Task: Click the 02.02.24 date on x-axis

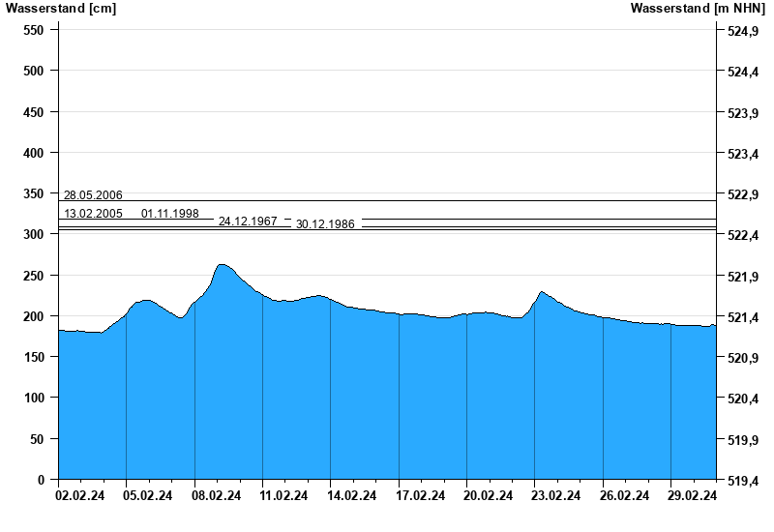Action: [x=80, y=497]
